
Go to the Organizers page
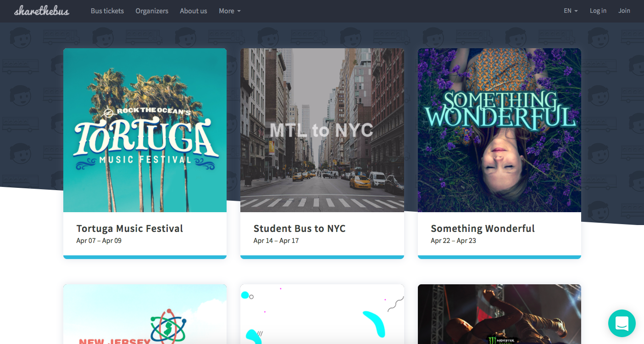[152, 11]
